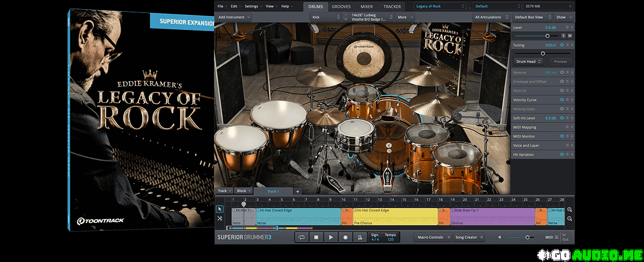
Task: Toggle the Tuning power button
Action: (x=562, y=45)
